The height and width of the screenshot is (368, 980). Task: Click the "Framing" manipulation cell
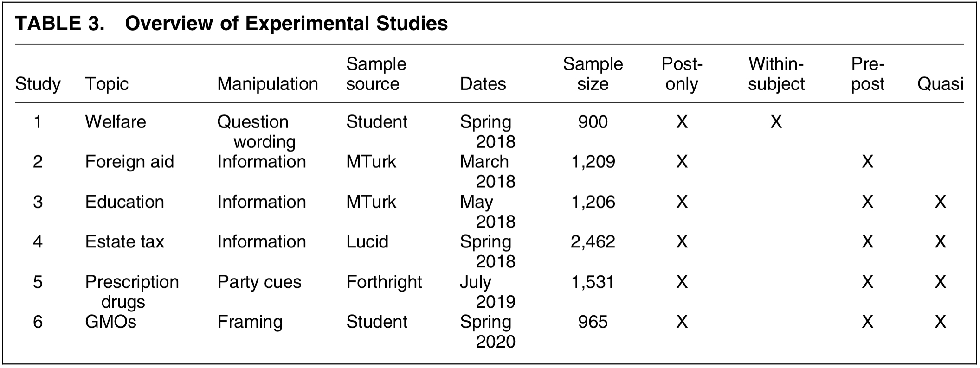[250, 322]
